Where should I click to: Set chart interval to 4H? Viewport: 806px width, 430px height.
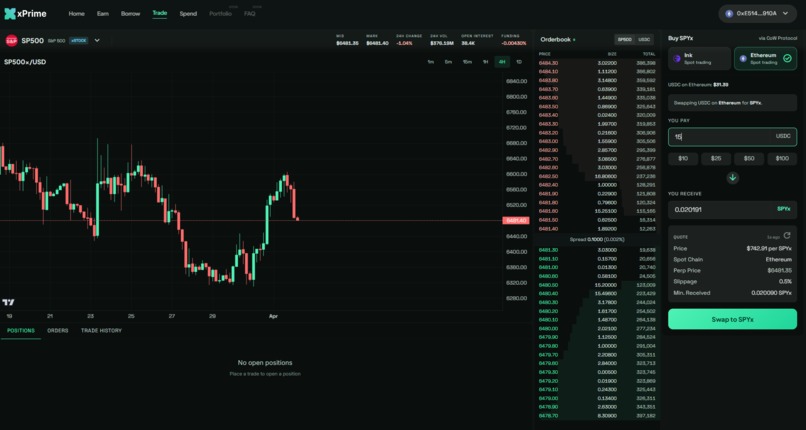(502, 62)
